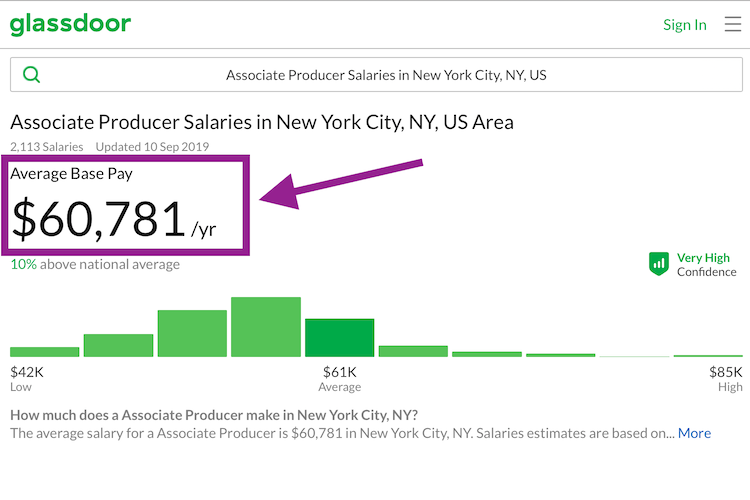Open the hamburger menu
The image size is (750, 500).
[732, 24]
